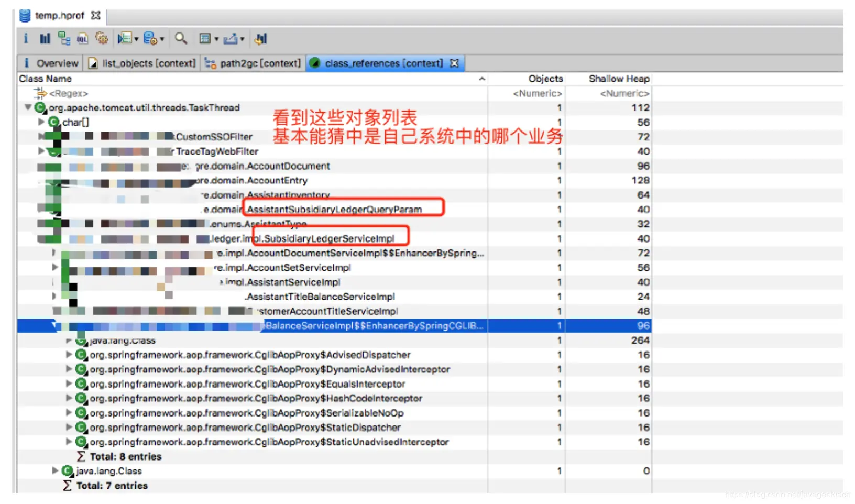Expand the char[] tree node
The width and height of the screenshot is (855, 504).
pos(41,122)
